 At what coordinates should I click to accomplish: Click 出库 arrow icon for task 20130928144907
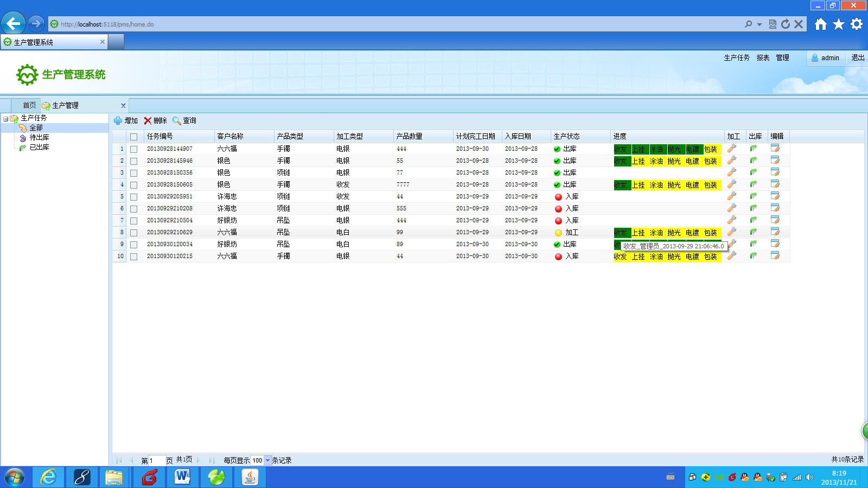click(x=754, y=149)
